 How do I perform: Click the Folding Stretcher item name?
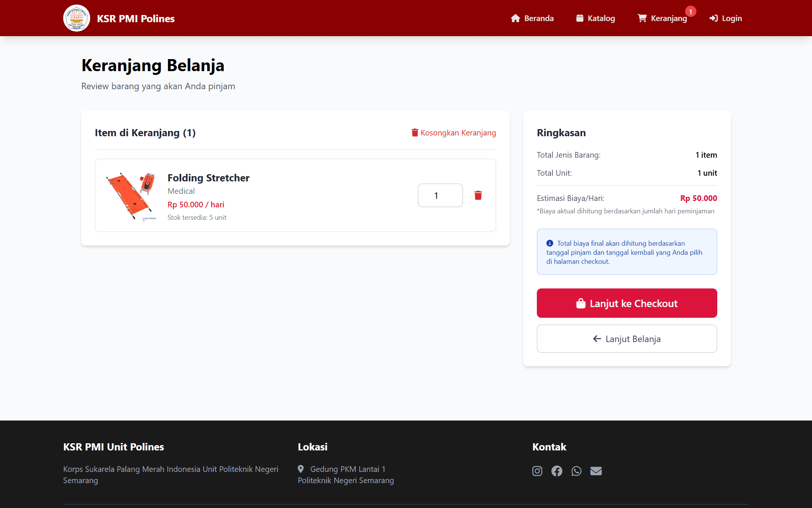[208, 178]
